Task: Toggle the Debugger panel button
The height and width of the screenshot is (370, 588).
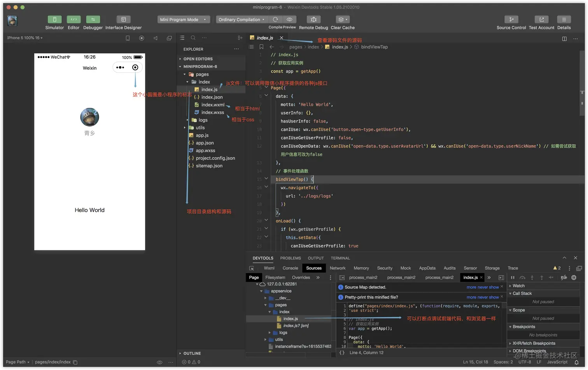Action: pyautogui.click(x=93, y=19)
